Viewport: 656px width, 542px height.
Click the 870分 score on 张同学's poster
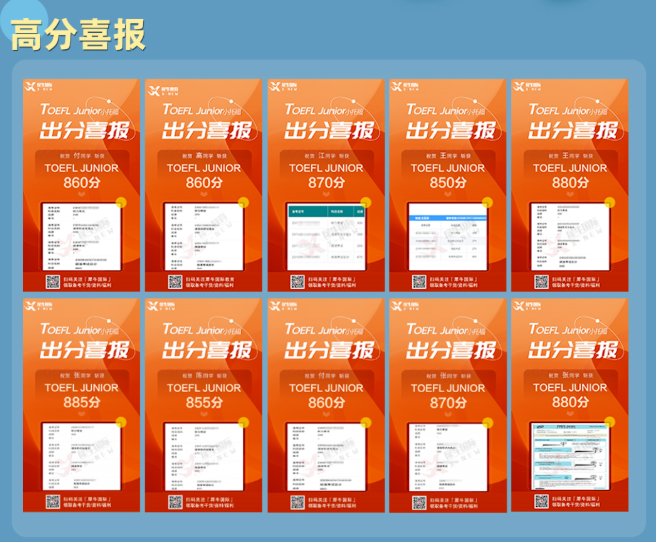(x=448, y=402)
